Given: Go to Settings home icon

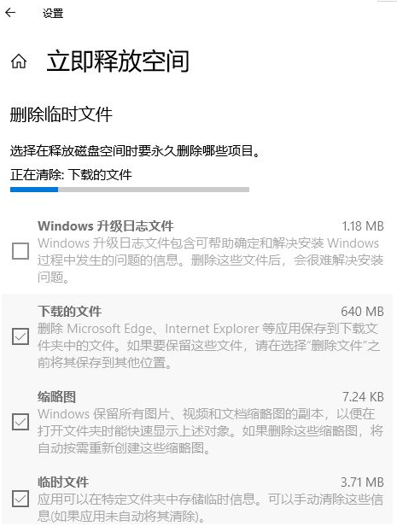Looking at the screenshot, I should coord(19,61).
